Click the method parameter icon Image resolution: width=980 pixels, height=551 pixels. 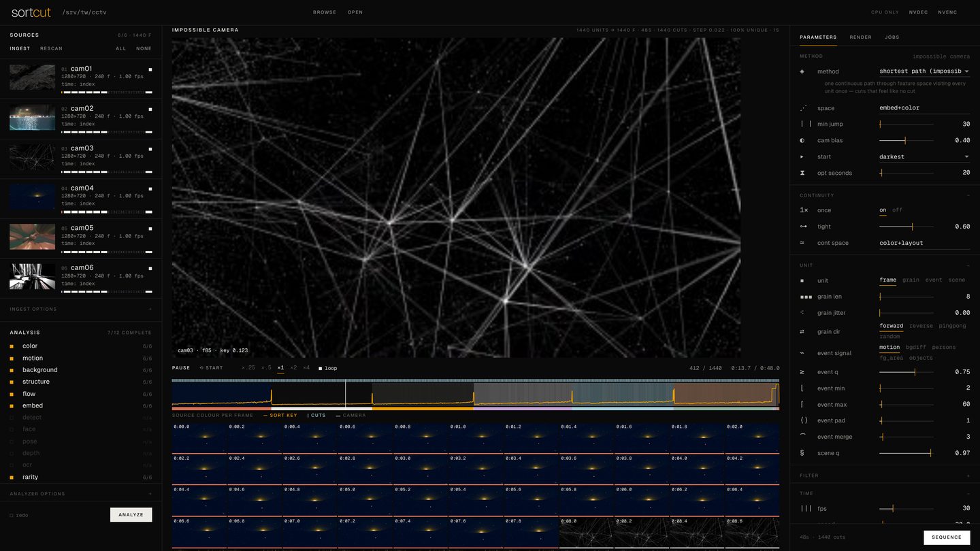coord(802,71)
